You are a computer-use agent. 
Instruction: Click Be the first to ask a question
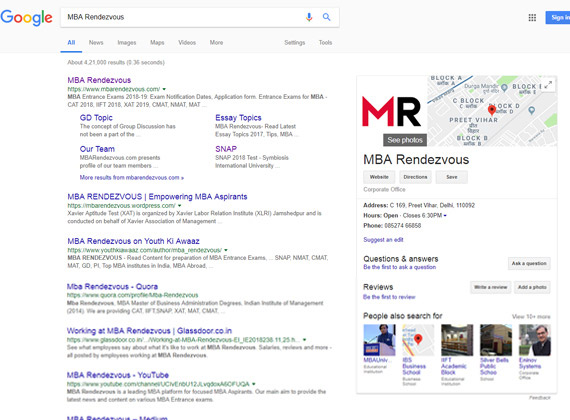400,267
